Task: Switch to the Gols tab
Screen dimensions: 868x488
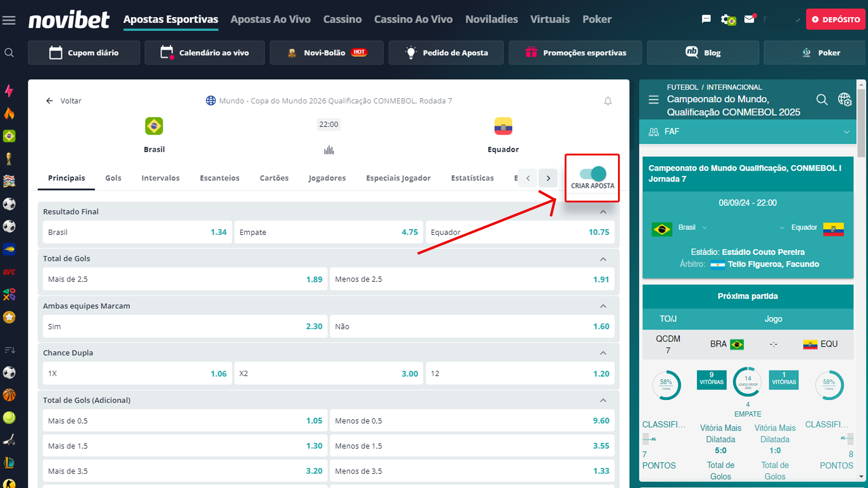Action: [113, 178]
